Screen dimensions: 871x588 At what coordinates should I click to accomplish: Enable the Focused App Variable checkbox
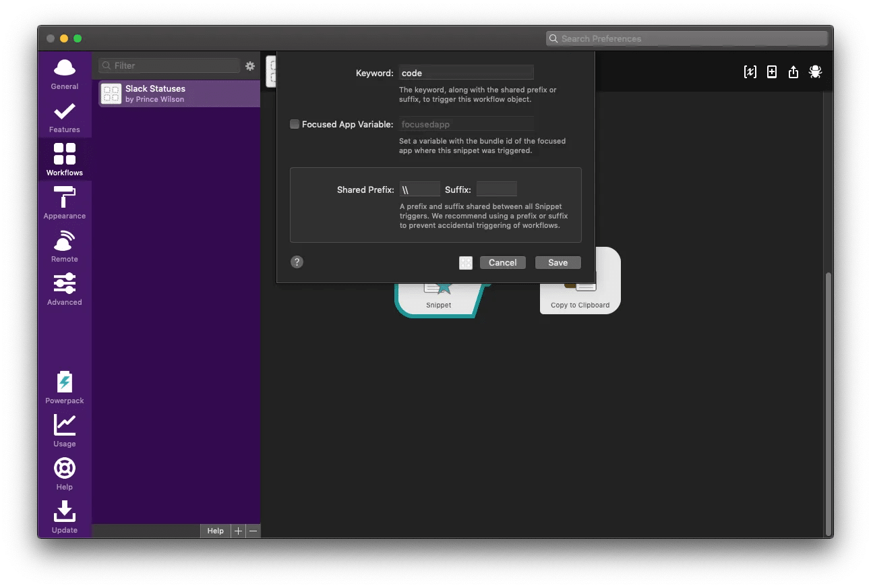[295, 124]
